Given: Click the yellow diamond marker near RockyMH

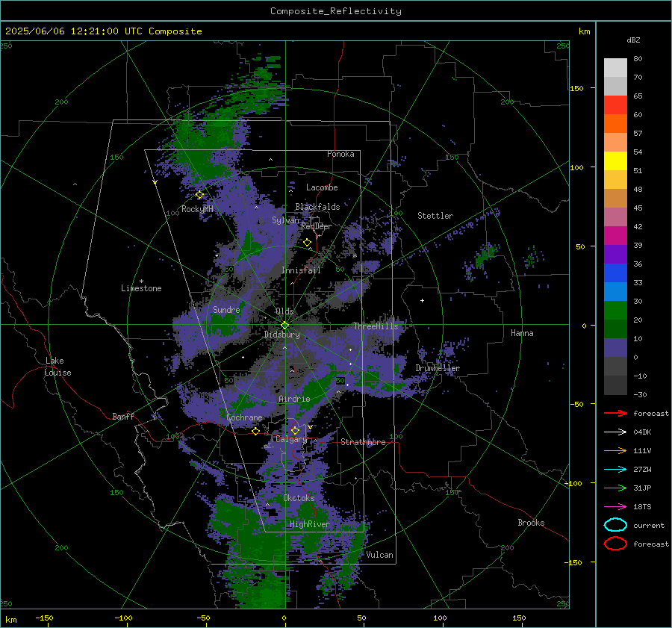Looking at the screenshot, I should [x=199, y=195].
